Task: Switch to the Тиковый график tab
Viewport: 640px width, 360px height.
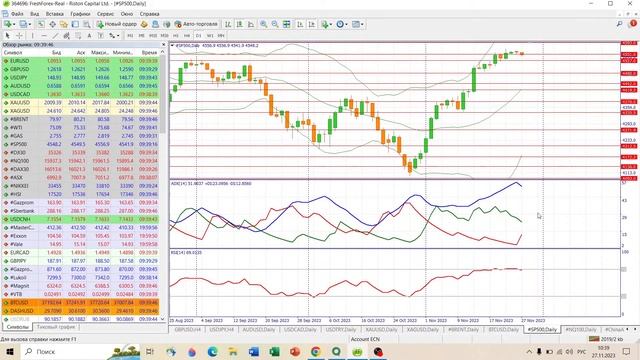Action: coord(56,327)
